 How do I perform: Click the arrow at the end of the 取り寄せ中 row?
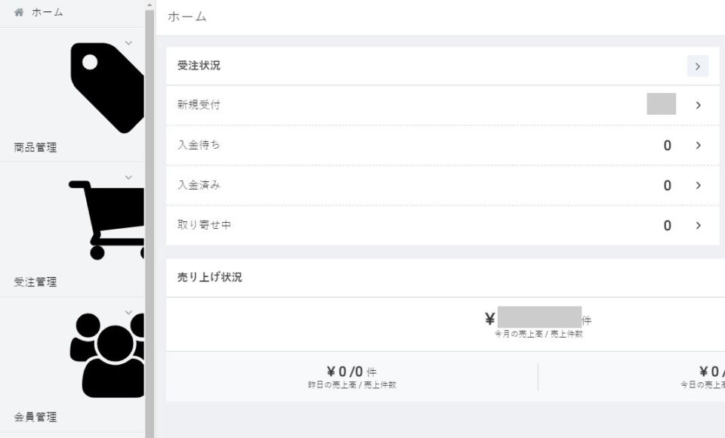click(698, 225)
